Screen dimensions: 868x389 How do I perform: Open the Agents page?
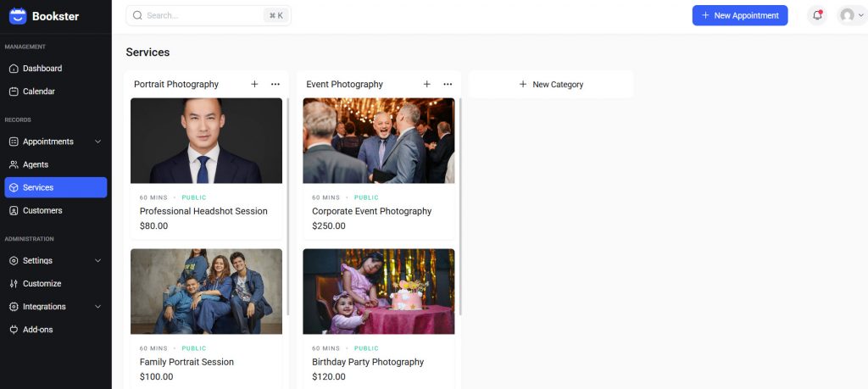(36, 164)
